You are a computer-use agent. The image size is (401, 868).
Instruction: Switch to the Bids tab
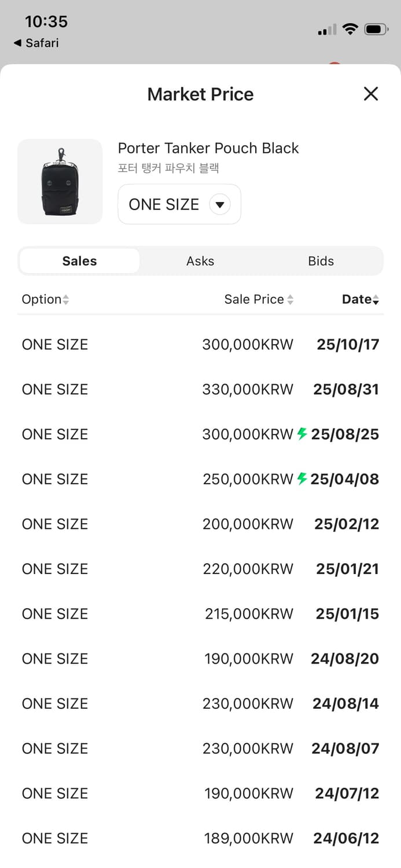coord(321,261)
